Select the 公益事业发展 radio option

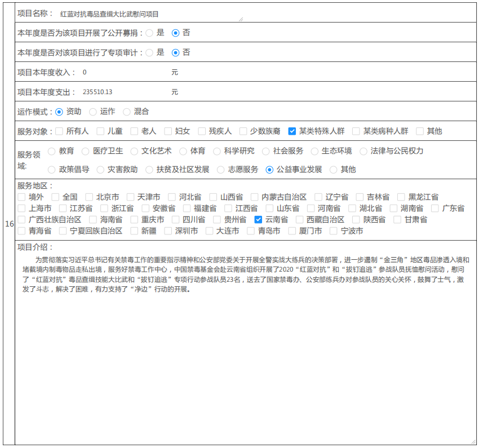tap(269, 170)
